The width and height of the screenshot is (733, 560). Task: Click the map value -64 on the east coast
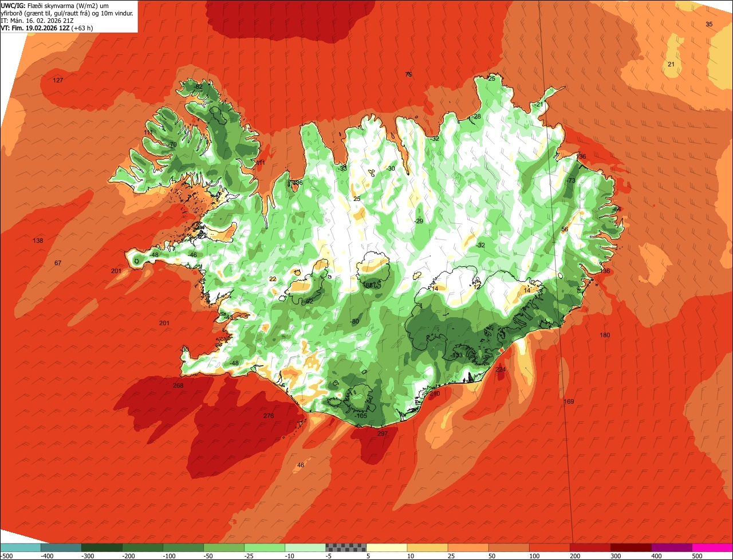click(x=616, y=209)
